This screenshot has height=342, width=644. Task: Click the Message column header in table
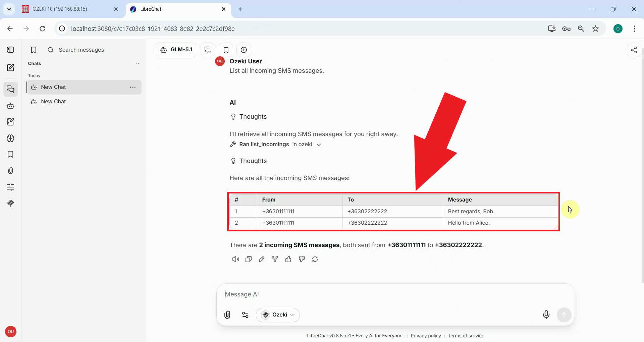[x=500, y=200]
